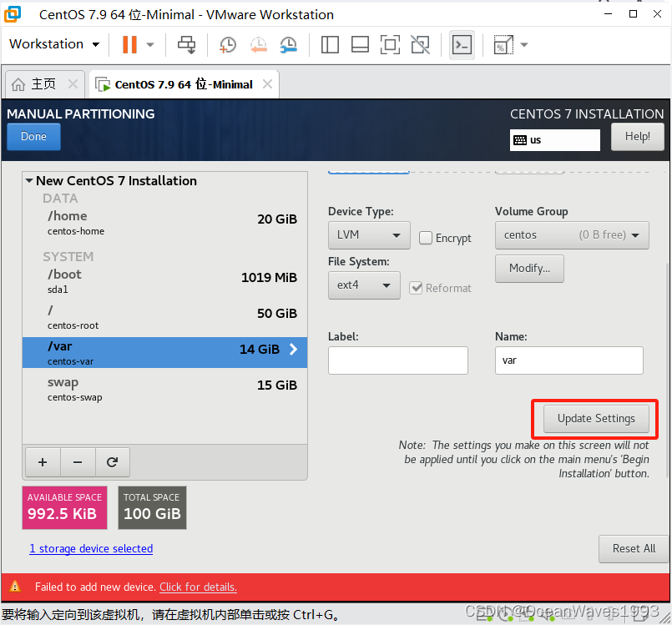This screenshot has width=672, height=625.
Task: Take a snapshot of the virtual machine
Action: coord(228,44)
